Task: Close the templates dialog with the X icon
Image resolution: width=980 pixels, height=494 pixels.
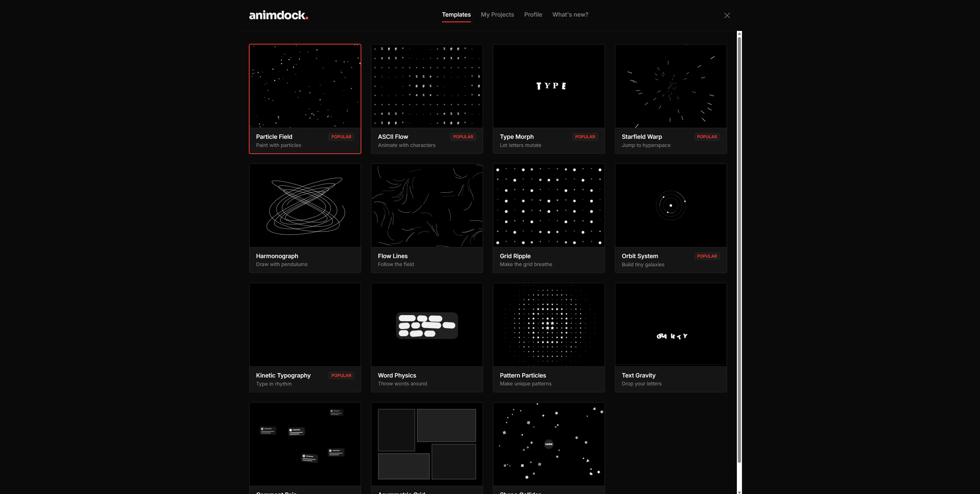Action: (727, 15)
